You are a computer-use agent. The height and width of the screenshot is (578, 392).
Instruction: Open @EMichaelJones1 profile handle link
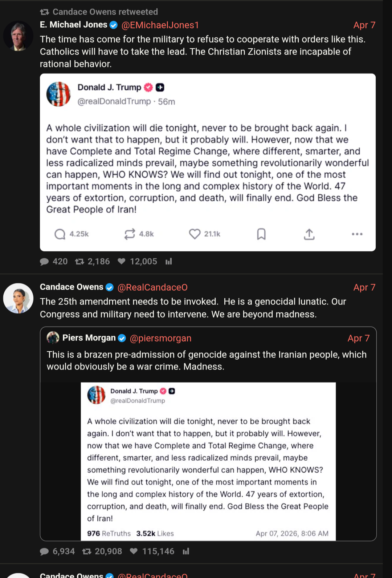coord(160,25)
